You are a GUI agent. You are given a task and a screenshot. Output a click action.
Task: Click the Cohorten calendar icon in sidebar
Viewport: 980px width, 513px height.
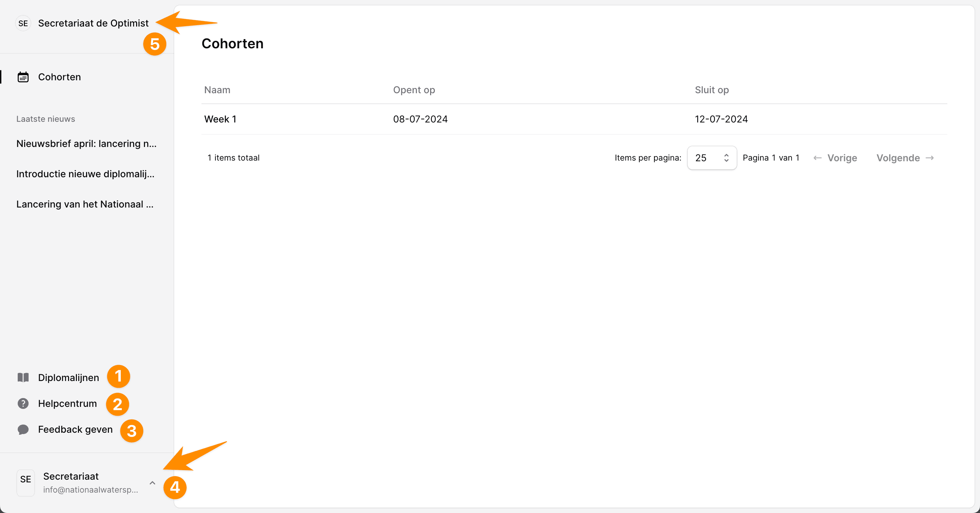click(23, 77)
